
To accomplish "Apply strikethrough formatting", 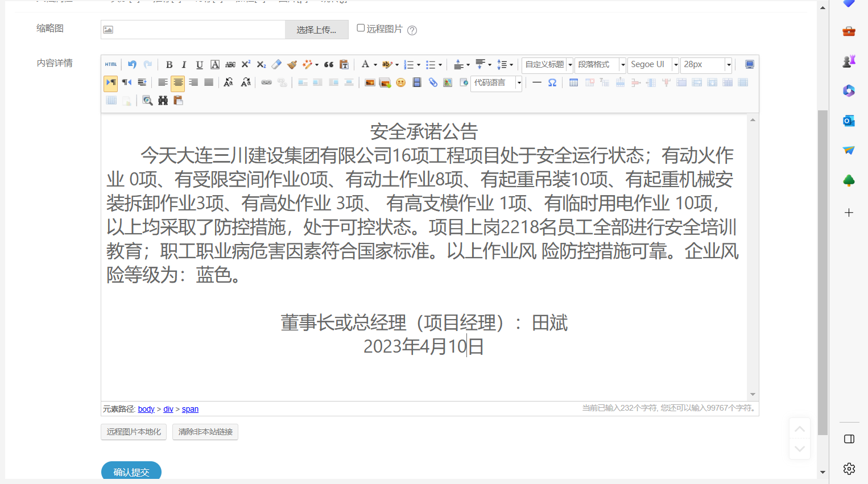I will (x=230, y=64).
